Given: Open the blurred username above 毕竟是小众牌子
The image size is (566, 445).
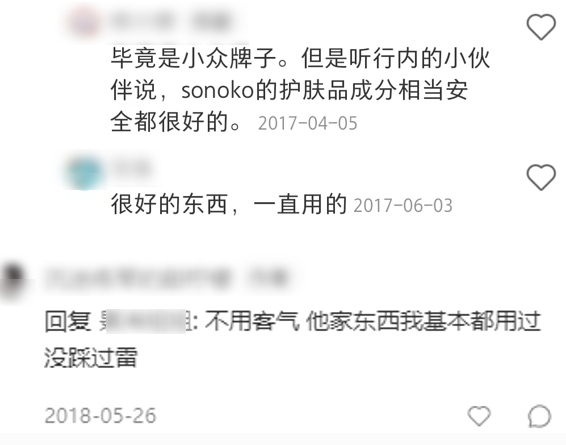Looking at the screenshot, I should (171, 21).
